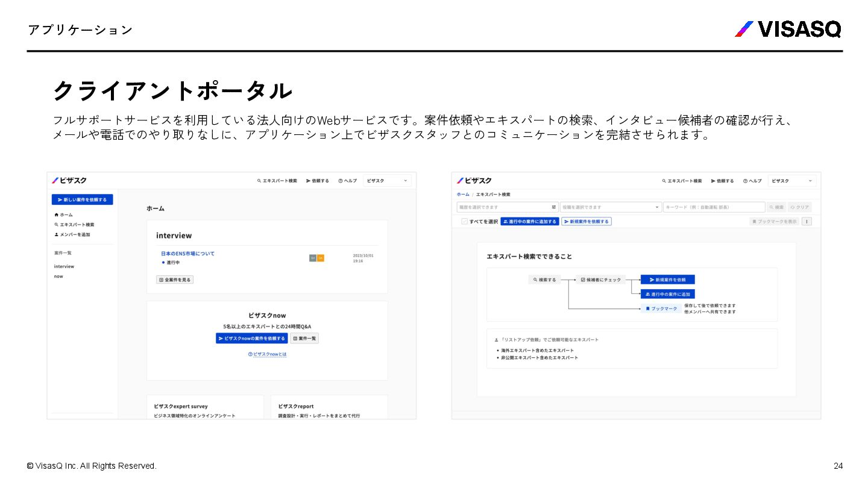Click the VISASQ logo on the slide
Image resolution: width=868 pixels, height=488 pixels.
coord(787,29)
